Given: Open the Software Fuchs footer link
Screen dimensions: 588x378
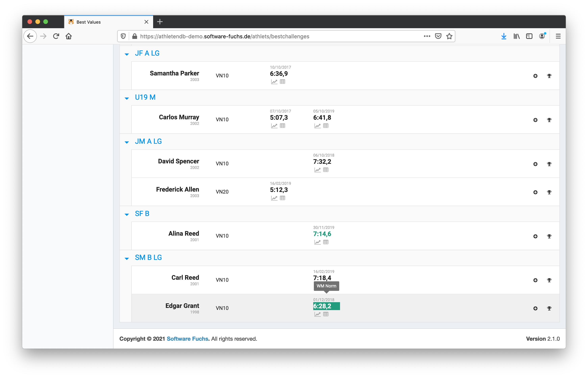Looking at the screenshot, I should [187, 339].
